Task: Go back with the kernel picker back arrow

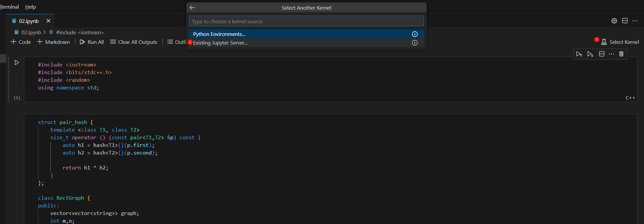Action: tap(192, 8)
